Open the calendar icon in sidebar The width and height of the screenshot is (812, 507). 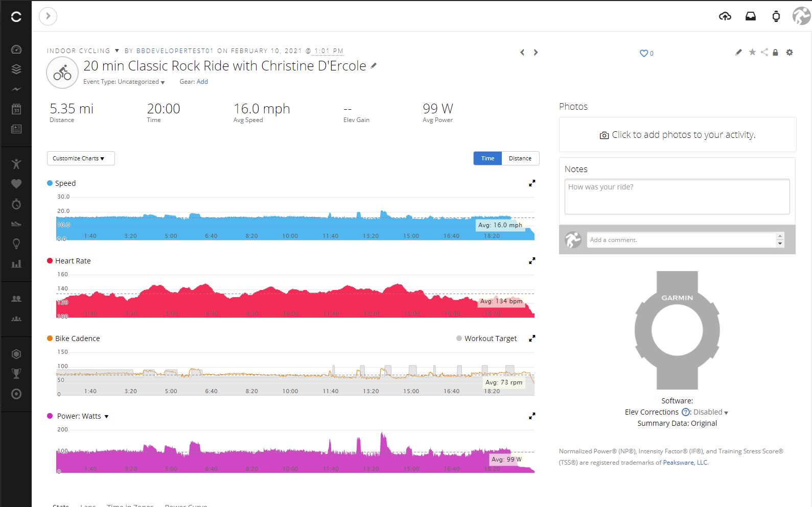tap(16, 109)
